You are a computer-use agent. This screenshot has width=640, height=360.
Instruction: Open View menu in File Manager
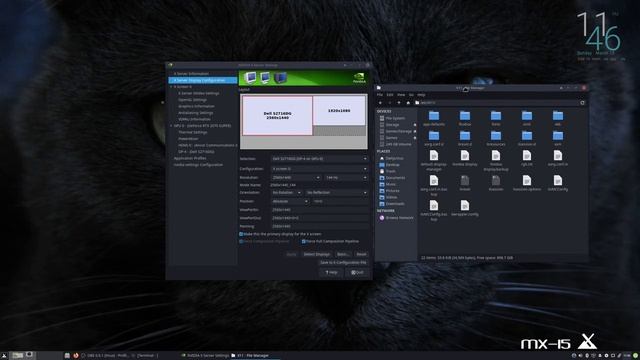click(x=401, y=95)
